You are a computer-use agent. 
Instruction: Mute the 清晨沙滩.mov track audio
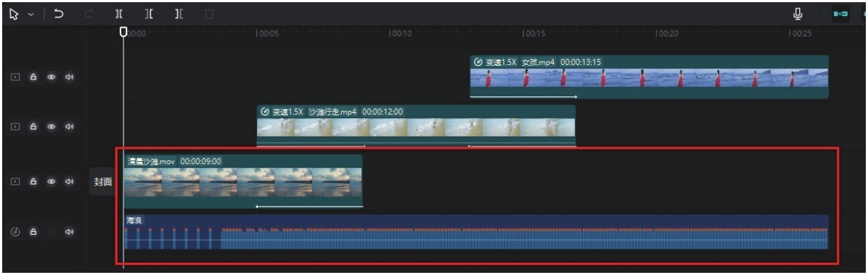(69, 181)
